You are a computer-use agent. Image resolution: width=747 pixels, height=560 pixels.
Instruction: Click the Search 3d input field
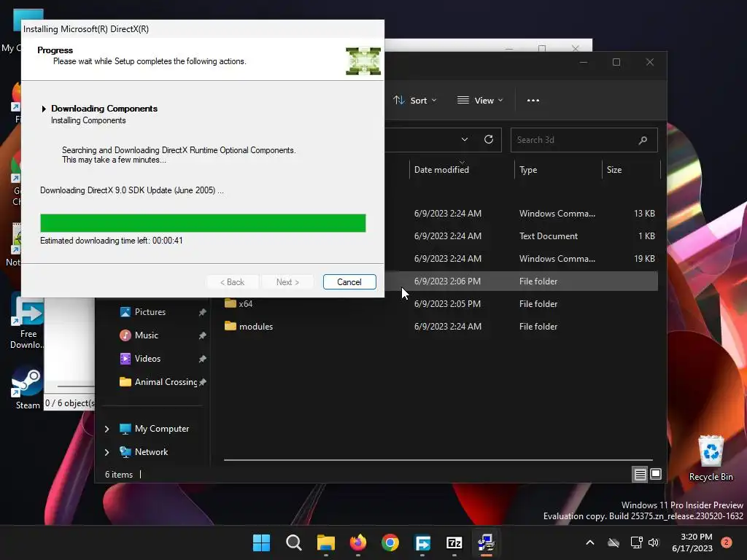[x=584, y=140]
